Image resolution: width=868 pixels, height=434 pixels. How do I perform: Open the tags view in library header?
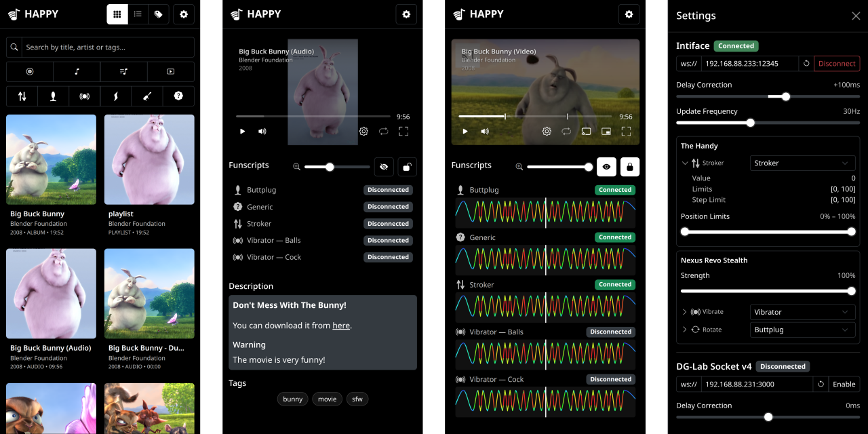point(158,14)
